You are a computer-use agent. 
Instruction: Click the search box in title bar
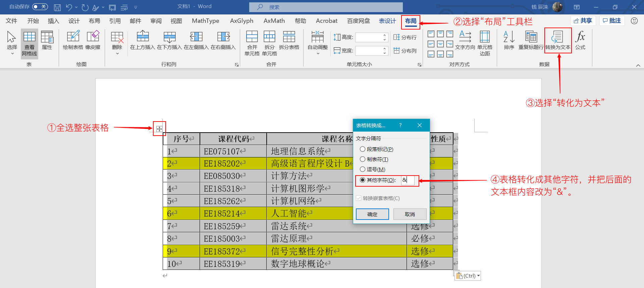coord(326,7)
